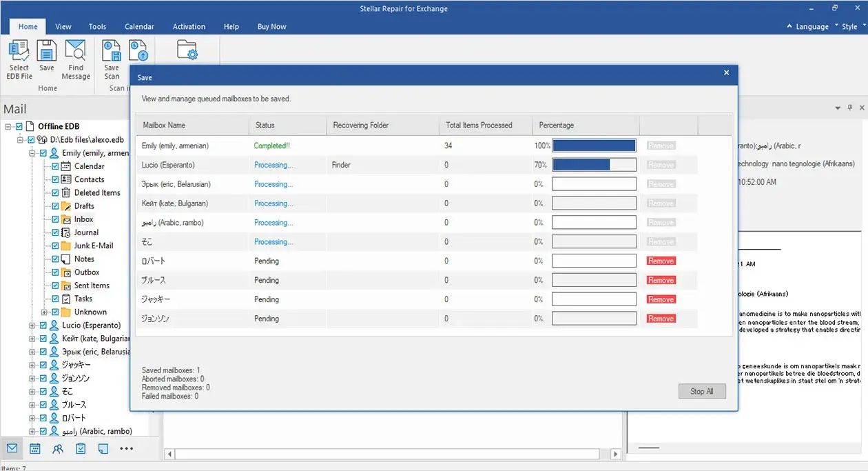Toggle the Deleted Items folder checkbox
This screenshot has width=868, height=471.
[x=56, y=193]
